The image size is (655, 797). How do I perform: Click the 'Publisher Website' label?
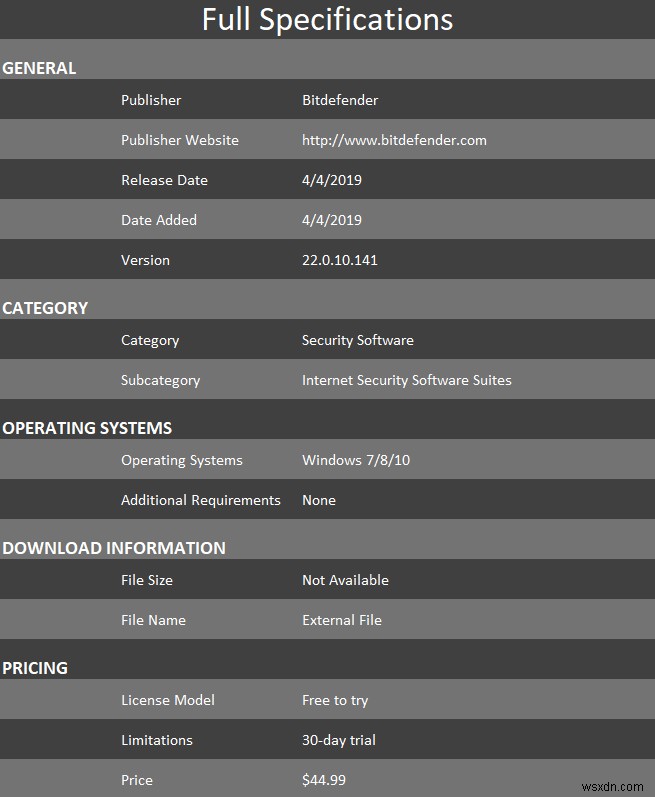pyautogui.click(x=180, y=140)
